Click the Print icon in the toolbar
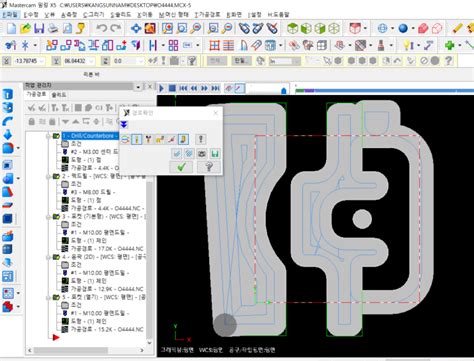This screenshot has width=474, height=361. (53, 28)
